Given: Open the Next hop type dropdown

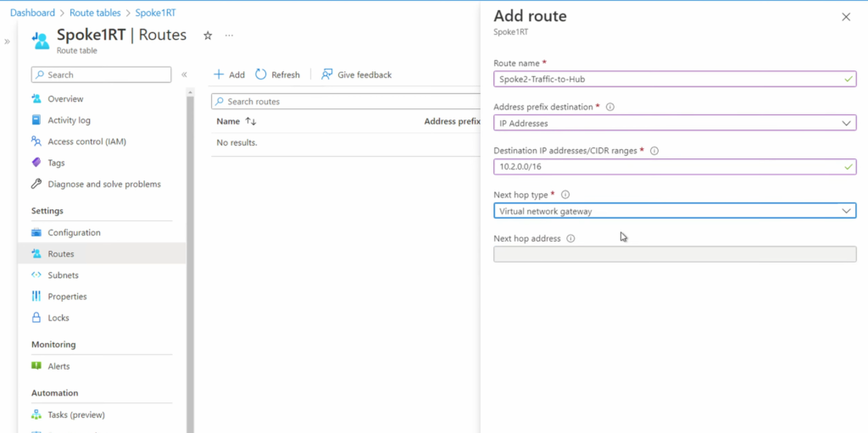Looking at the screenshot, I should pos(675,210).
